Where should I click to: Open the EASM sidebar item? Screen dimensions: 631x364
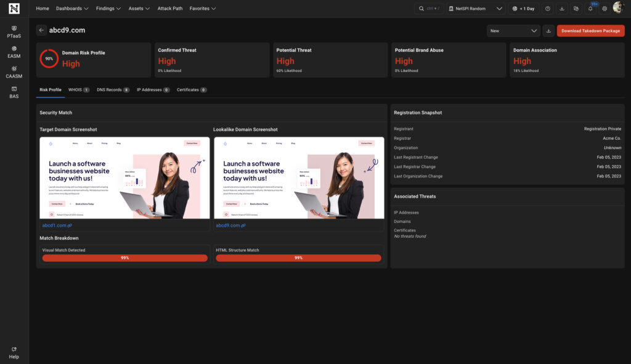point(14,52)
